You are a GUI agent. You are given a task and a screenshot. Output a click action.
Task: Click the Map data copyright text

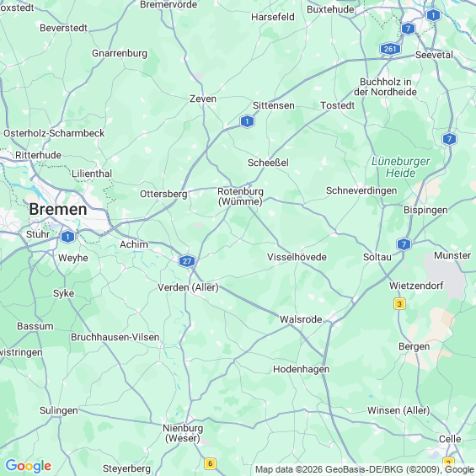click(x=365, y=469)
